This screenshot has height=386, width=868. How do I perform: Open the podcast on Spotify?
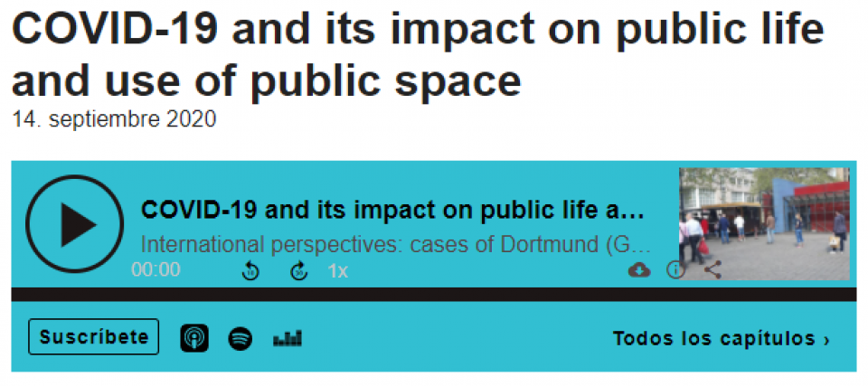[x=241, y=338]
